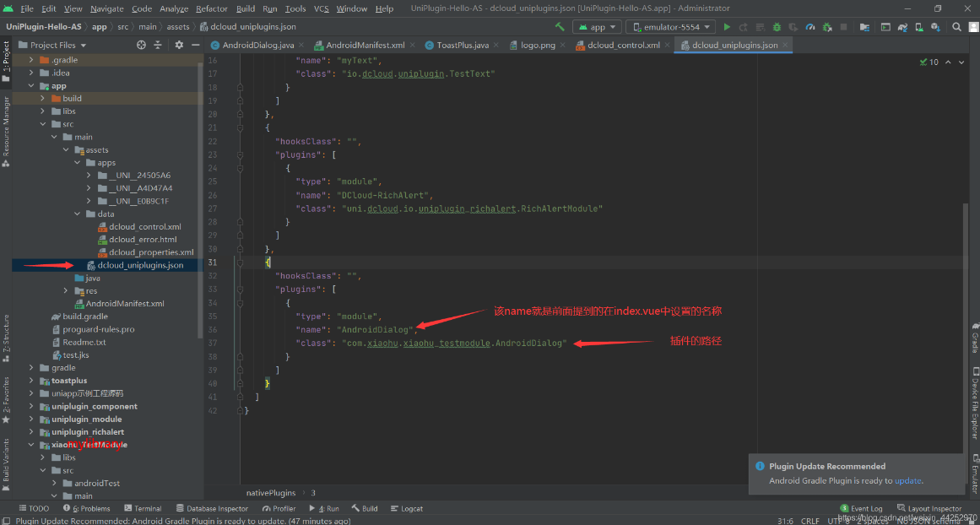Click Sync Project with Gradle Files icon

[x=902, y=27]
